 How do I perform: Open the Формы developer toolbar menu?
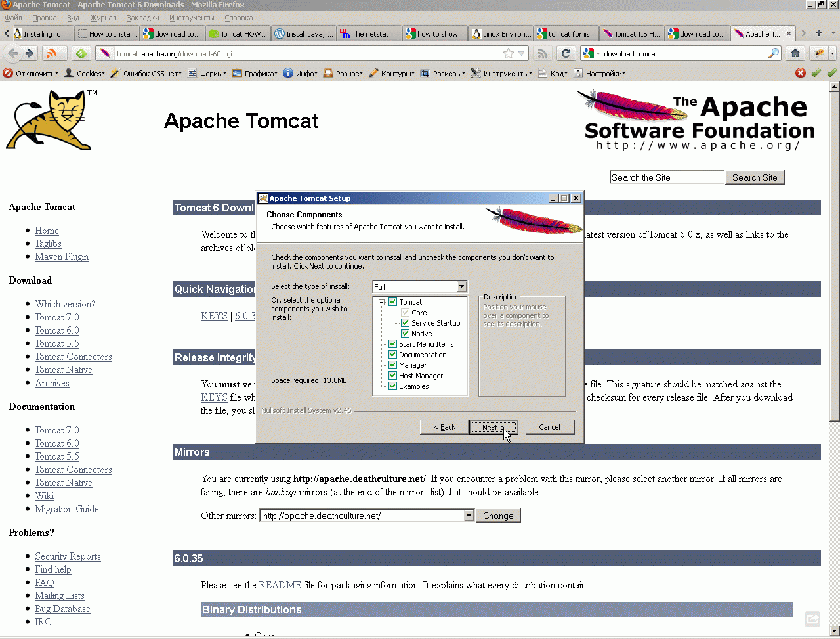pos(206,74)
